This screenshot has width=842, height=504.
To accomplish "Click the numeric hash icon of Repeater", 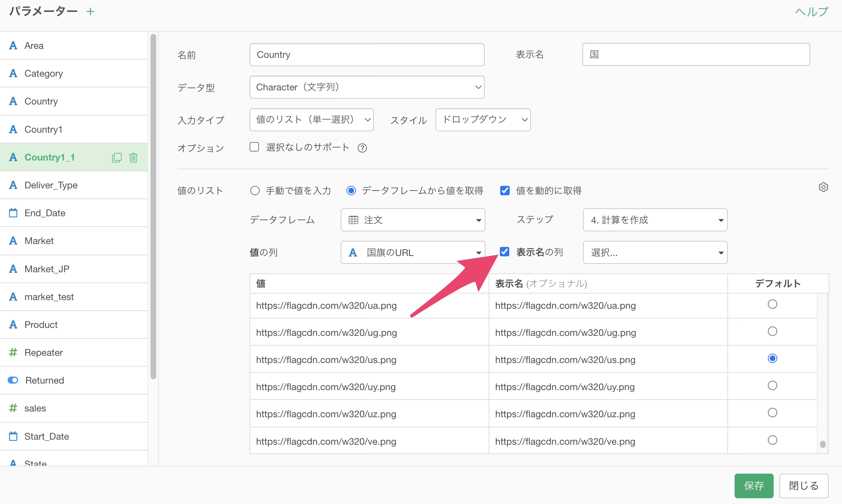I will pyautogui.click(x=13, y=352).
